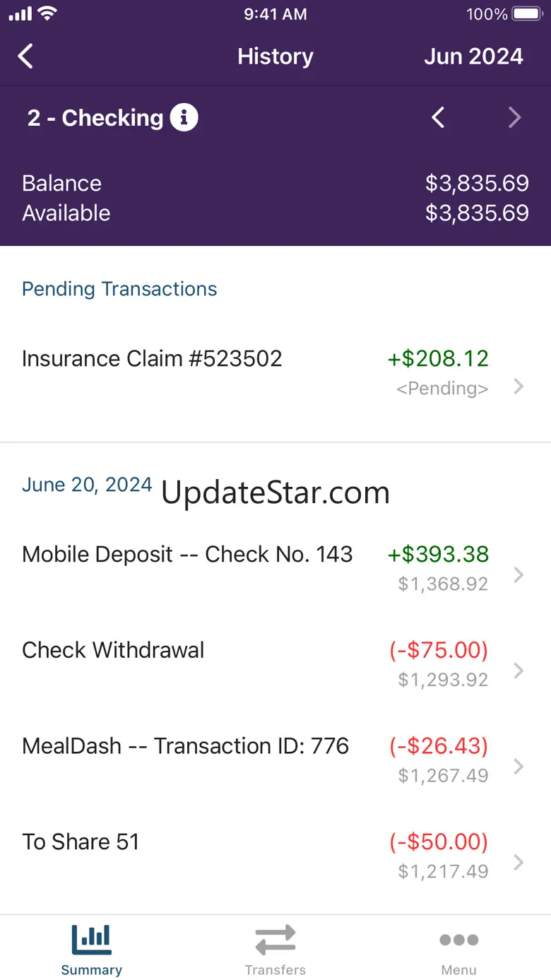Viewport: 551px width, 980px height.
Task: Tap the -$75.00 withdrawal amount
Action: click(x=439, y=650)
